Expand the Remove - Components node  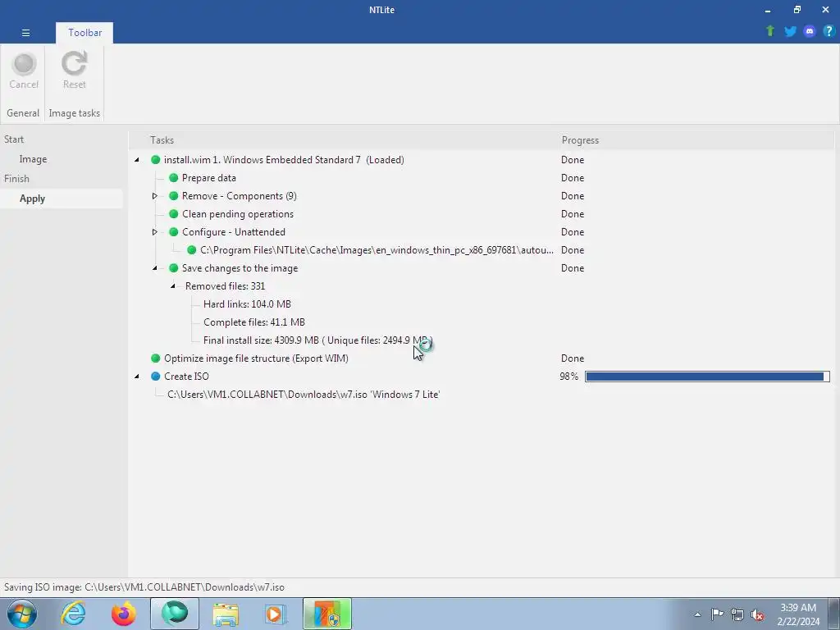(x=154, y=196)
